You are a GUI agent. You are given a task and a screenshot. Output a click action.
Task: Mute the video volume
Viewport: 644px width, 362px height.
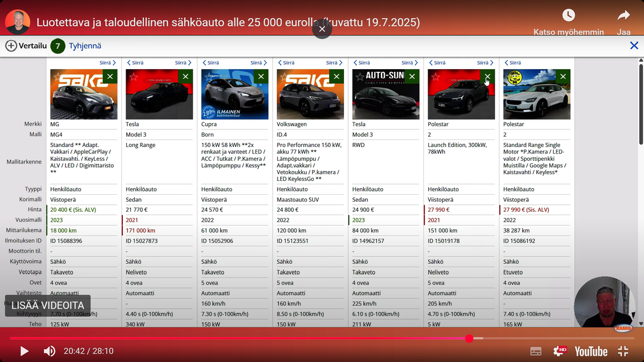coord(49,351)
